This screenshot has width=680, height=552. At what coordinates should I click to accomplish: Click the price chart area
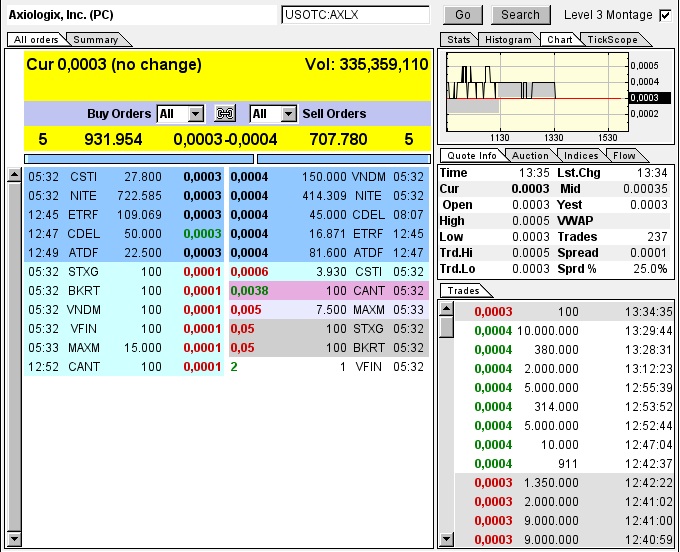(x=535, y=90)
